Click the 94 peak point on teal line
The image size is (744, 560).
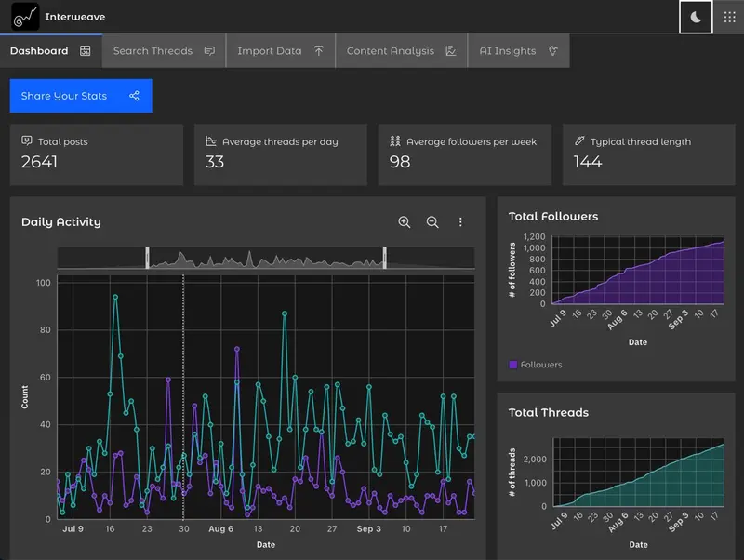[114, 298]
